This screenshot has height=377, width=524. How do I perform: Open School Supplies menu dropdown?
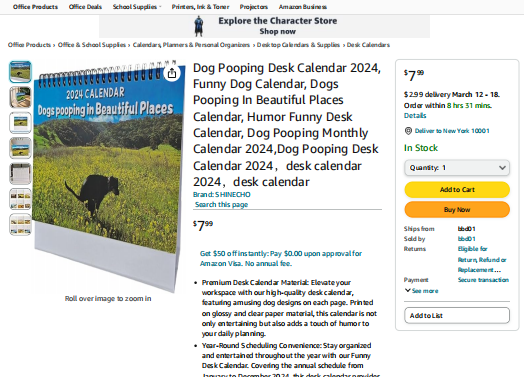pyautogui.click(x=137, y=7)
